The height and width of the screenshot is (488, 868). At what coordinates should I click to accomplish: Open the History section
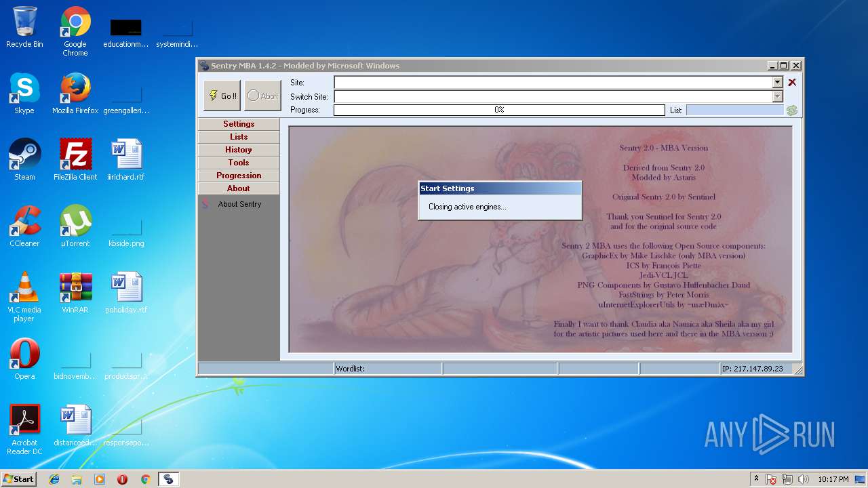[239, 150]
